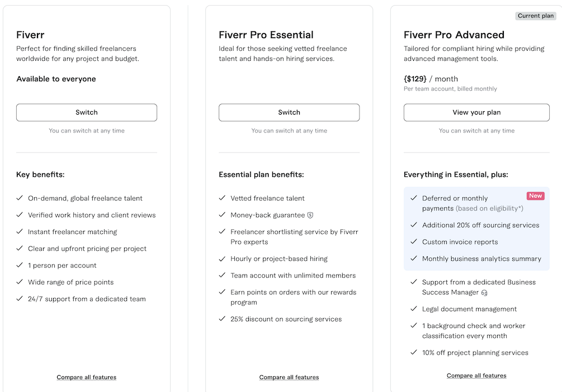This screenshot has width=562, height=392.
Task: Select the Fiverr Pro Essential plan title
Action: click(266, 35)
